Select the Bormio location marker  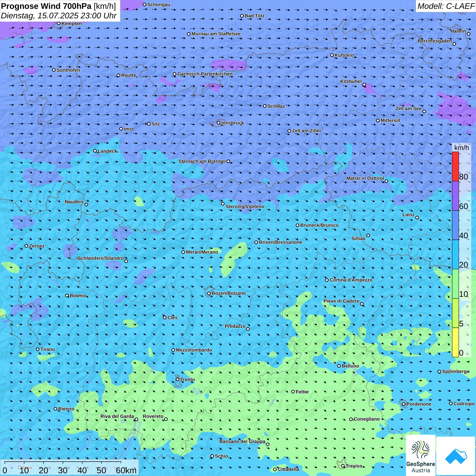click(x=67, y=295)
